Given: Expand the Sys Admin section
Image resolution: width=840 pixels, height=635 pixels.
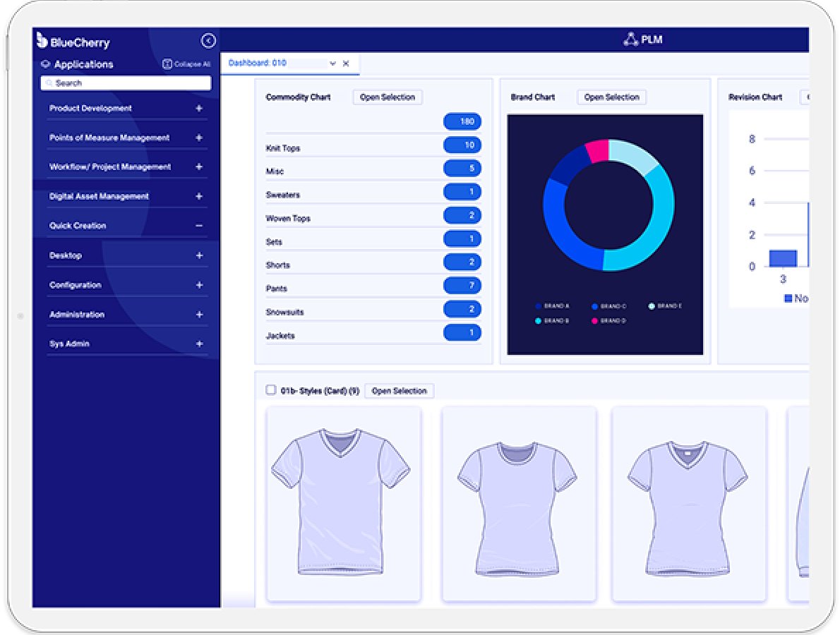Looking at the screenshot, I should coord(199,344).
